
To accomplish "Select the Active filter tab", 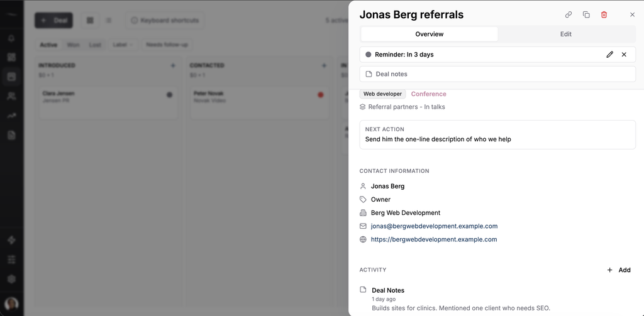I will tap(48, 45).
